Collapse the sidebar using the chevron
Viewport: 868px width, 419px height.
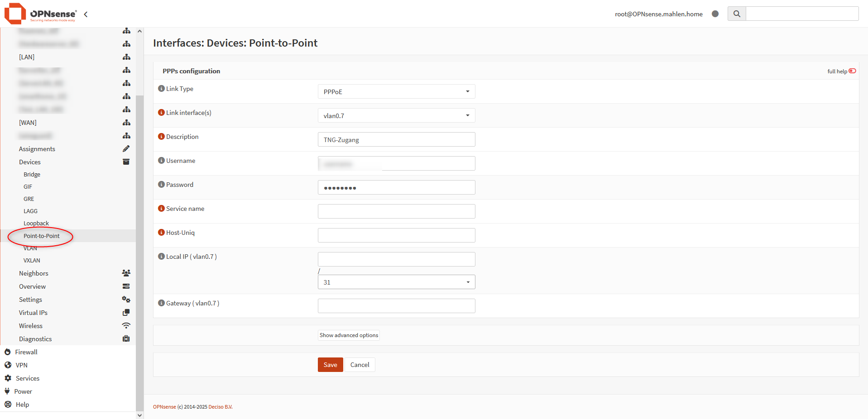pos(86,14)
